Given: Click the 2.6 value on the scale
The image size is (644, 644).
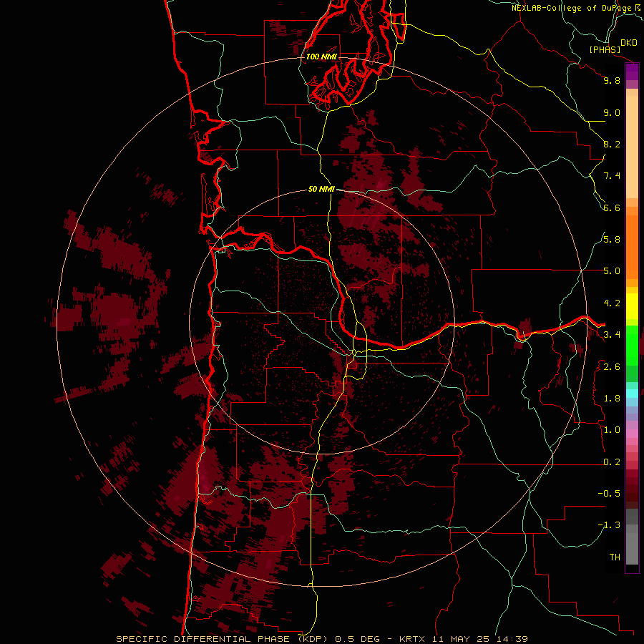Looking at the screenshot, I should tap(612, 367).
